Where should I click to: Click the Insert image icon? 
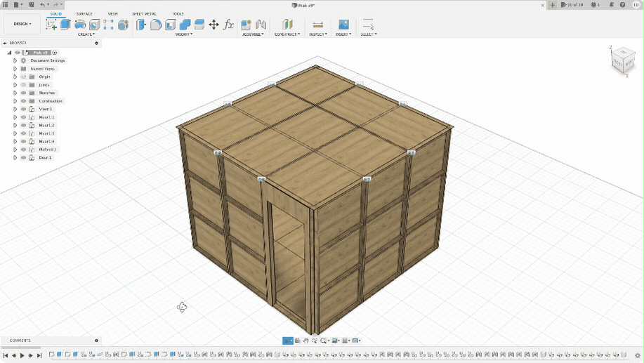pyautogui.click(x=343, y=25)
